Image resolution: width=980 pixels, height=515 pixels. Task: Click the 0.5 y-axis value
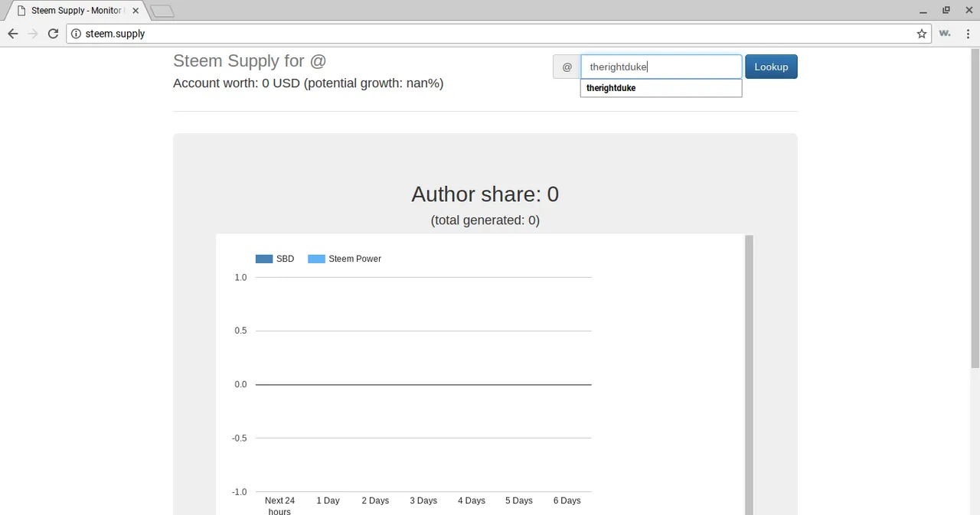pos(240,331)
